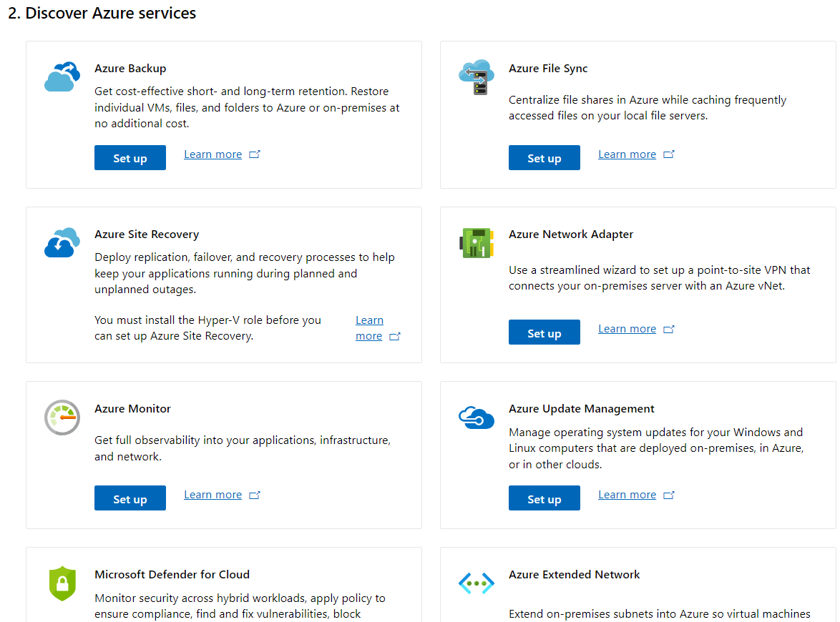Click the Azure Network Adapter card icon
840x622 pixels.
tap(477, 242)
